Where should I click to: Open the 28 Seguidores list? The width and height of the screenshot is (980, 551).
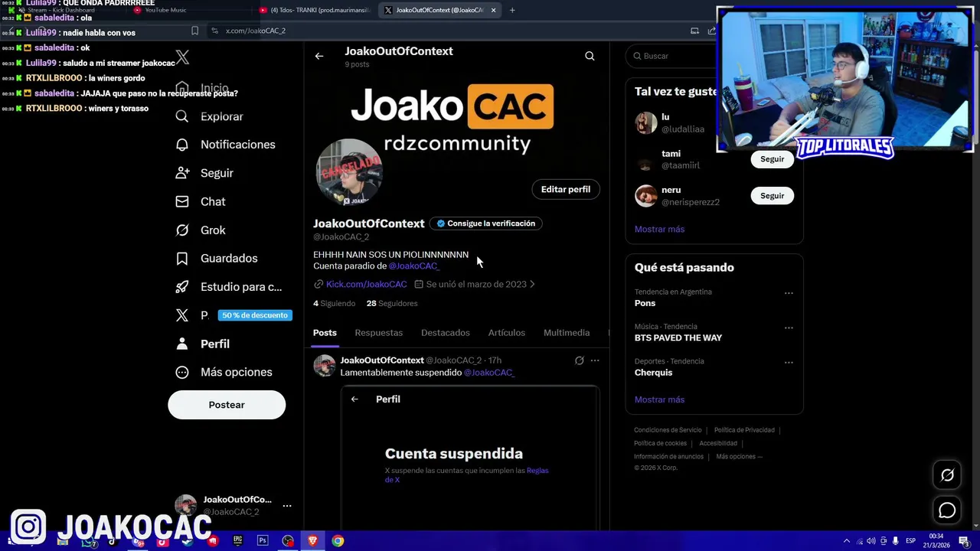pos(392,303)
